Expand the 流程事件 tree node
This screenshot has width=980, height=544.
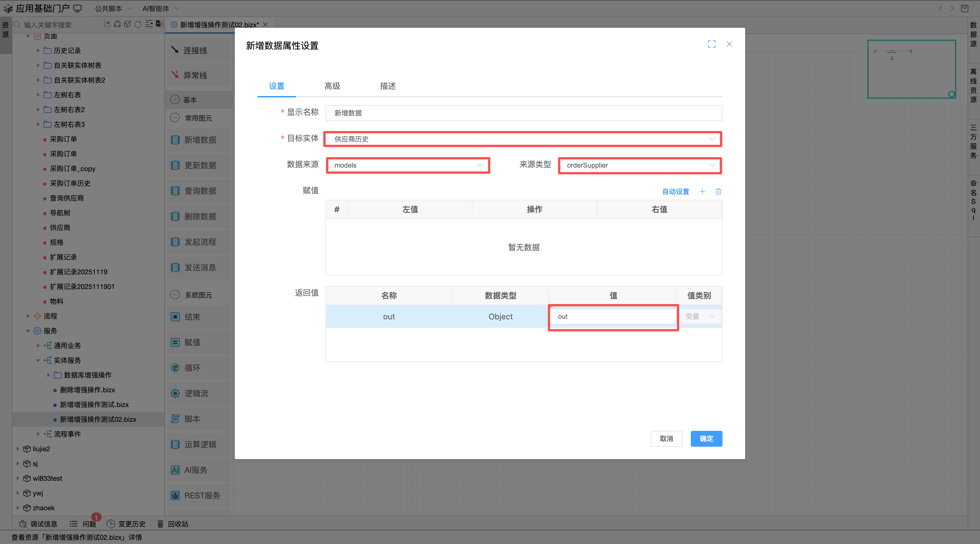(38, 434)
